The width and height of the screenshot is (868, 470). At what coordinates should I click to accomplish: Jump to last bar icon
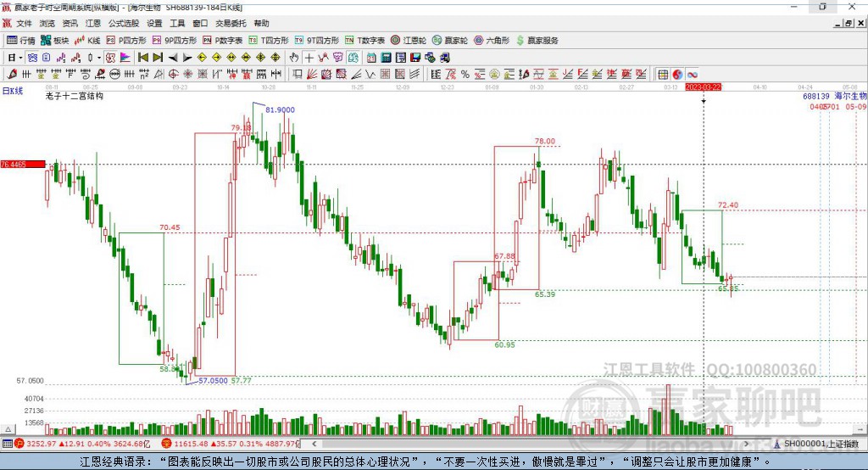[x=158, y=58]
